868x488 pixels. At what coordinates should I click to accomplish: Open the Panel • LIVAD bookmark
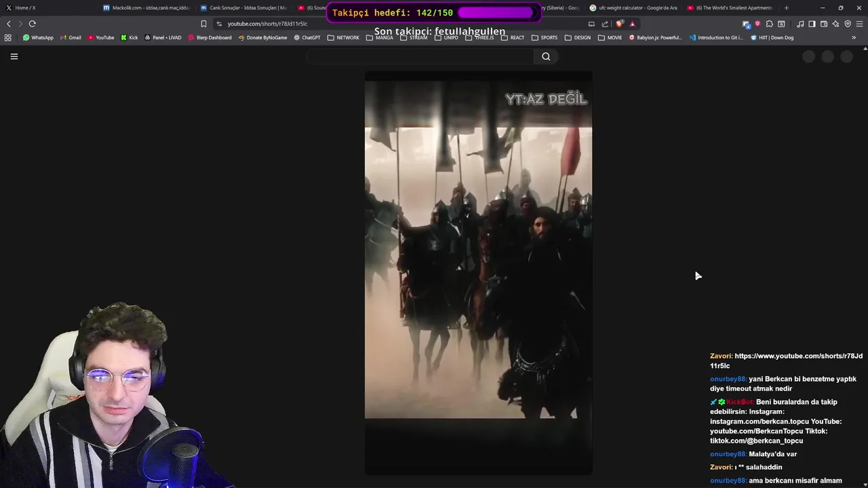[163, 37]
